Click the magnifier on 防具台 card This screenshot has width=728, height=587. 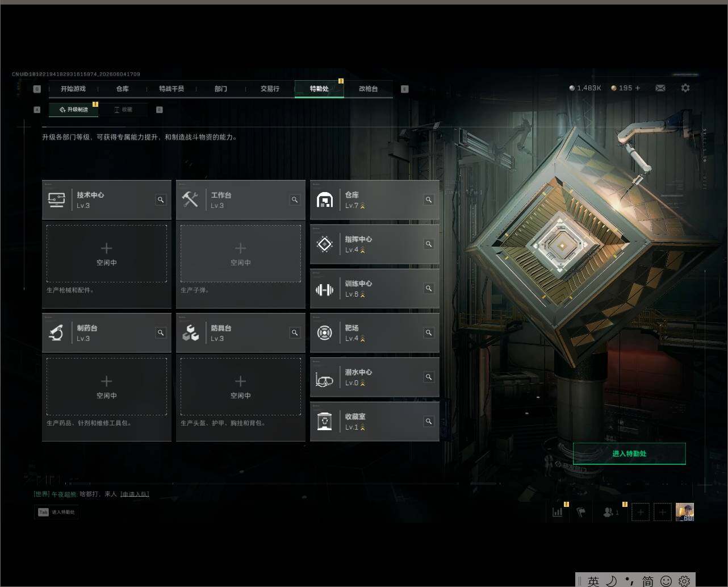click(x=295, y=332)
